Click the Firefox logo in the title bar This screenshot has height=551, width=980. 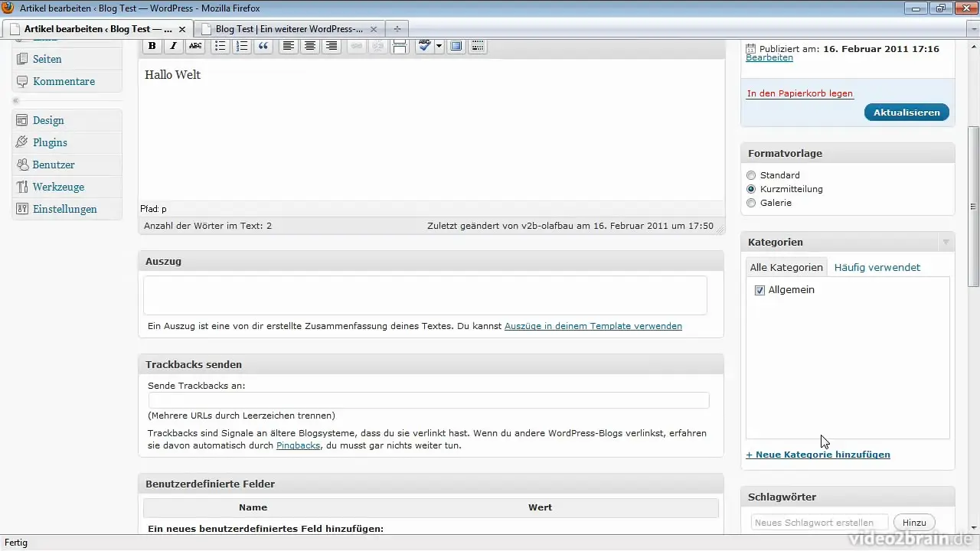tap(8, 8)
